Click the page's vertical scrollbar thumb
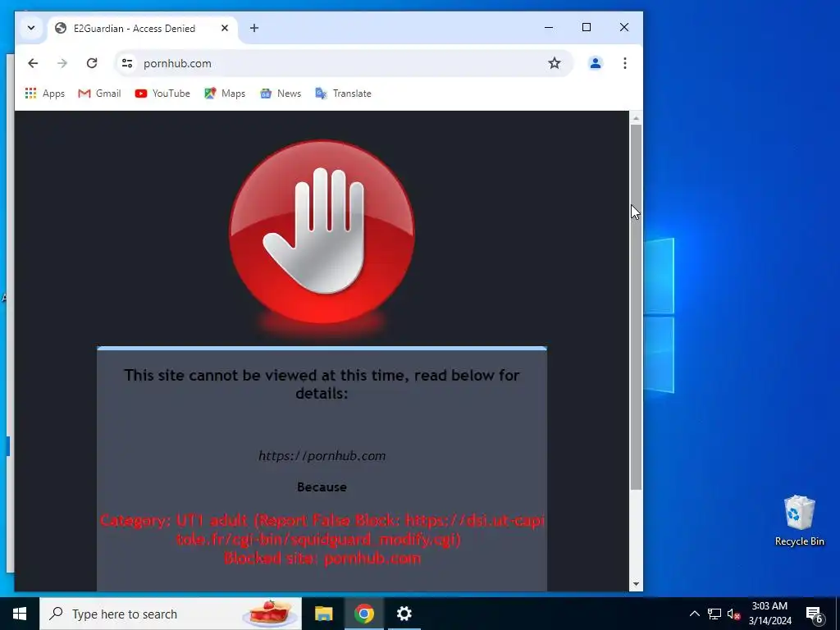The image size is (840, 630). [636, 307]
